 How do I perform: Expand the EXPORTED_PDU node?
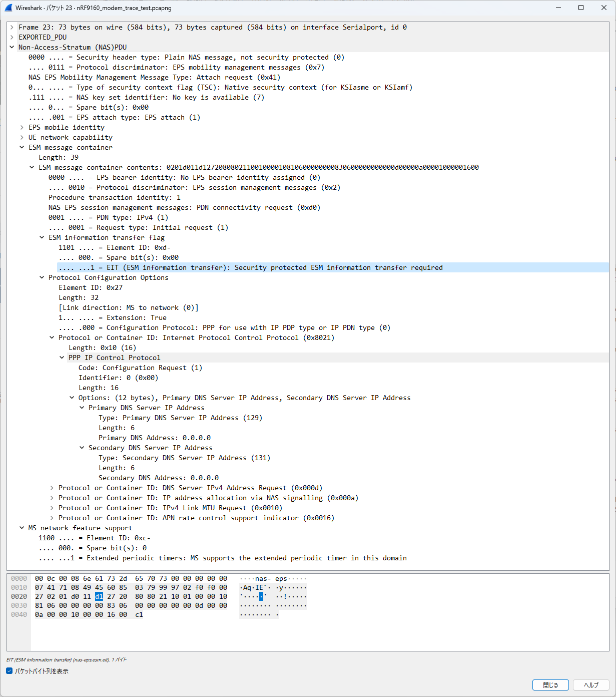(12, 37)
